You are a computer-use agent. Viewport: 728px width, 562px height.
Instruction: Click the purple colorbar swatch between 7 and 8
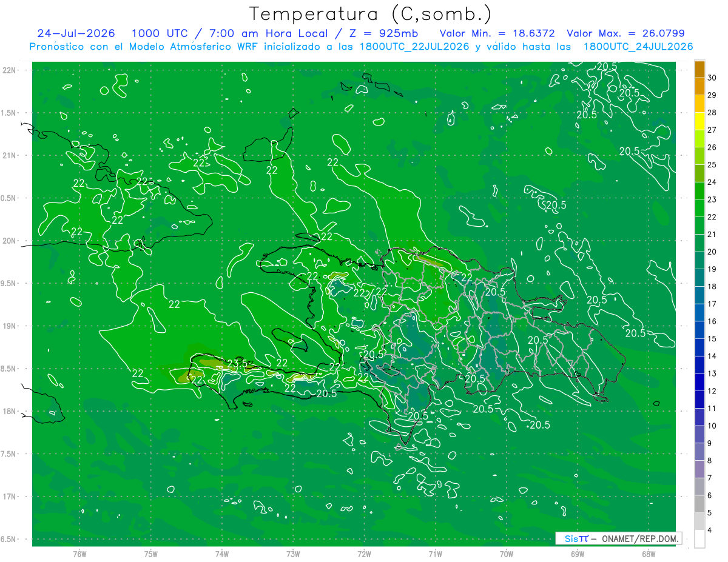coord(700,470)
